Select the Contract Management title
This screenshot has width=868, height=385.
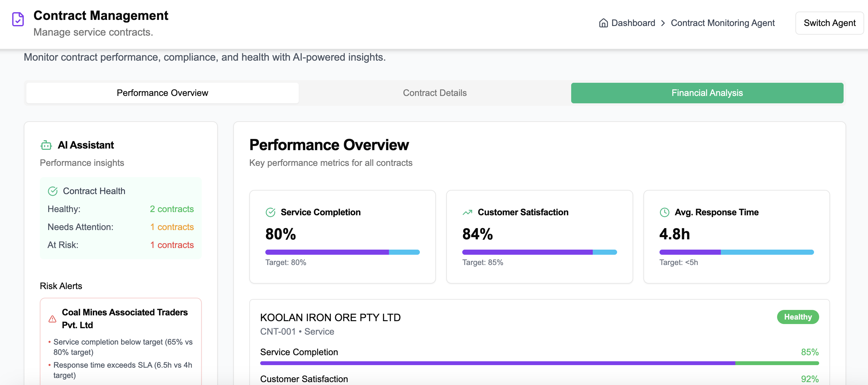click(x=101, y=15)
